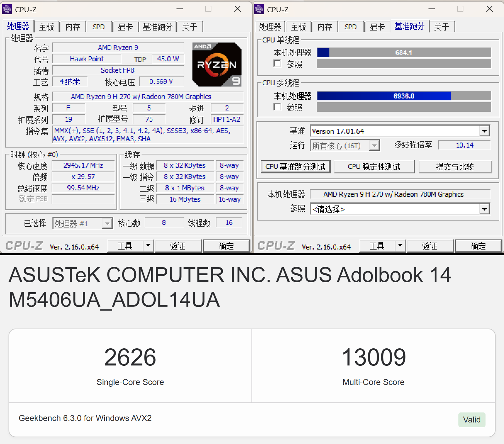Click 工具 button in left window
The image size is (504, 444).
(125, 245)
